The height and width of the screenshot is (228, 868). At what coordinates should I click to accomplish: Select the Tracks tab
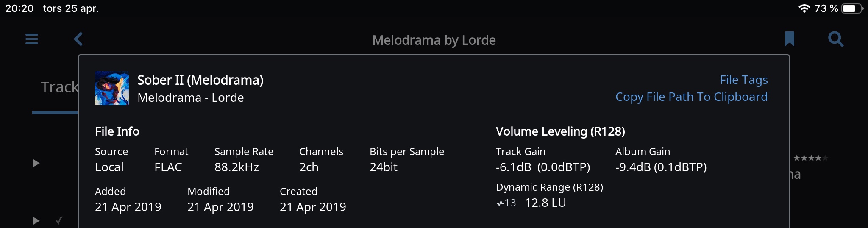pos(59,87)
